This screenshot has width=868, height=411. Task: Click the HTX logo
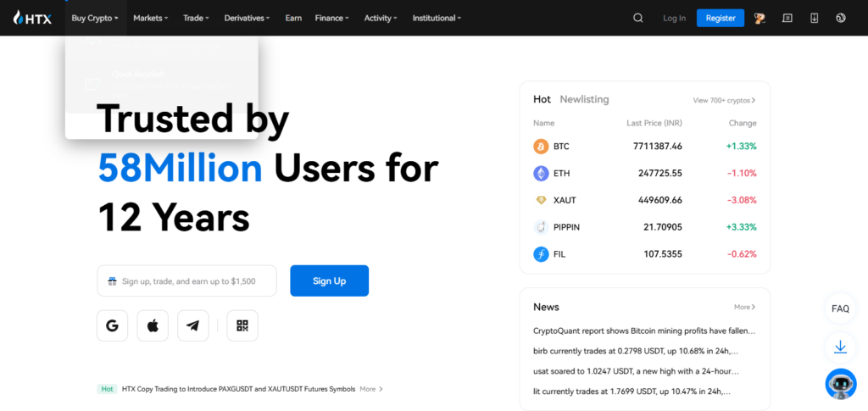click(32, 18)
